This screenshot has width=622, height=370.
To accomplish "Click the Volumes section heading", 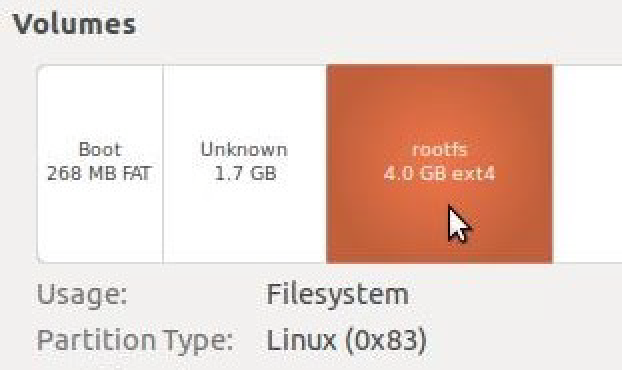I will (75, 24).
